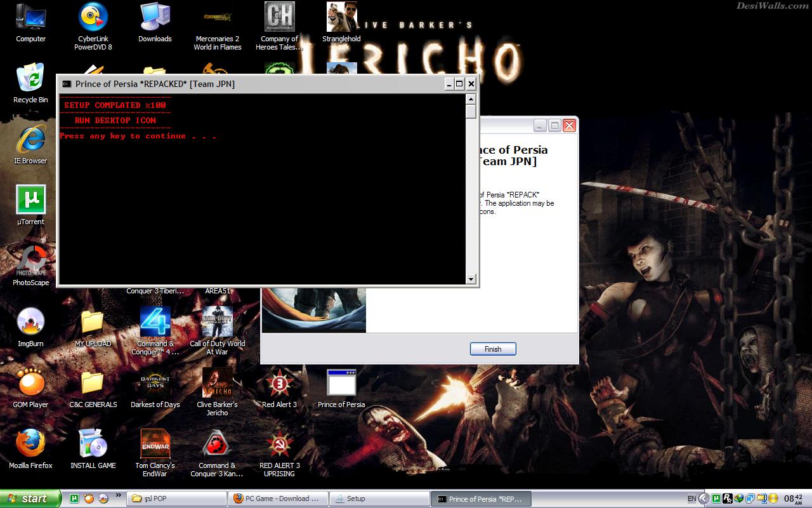Select Call of Duty World At War icon
Viewport: 812px width, 508px height.
217,331
